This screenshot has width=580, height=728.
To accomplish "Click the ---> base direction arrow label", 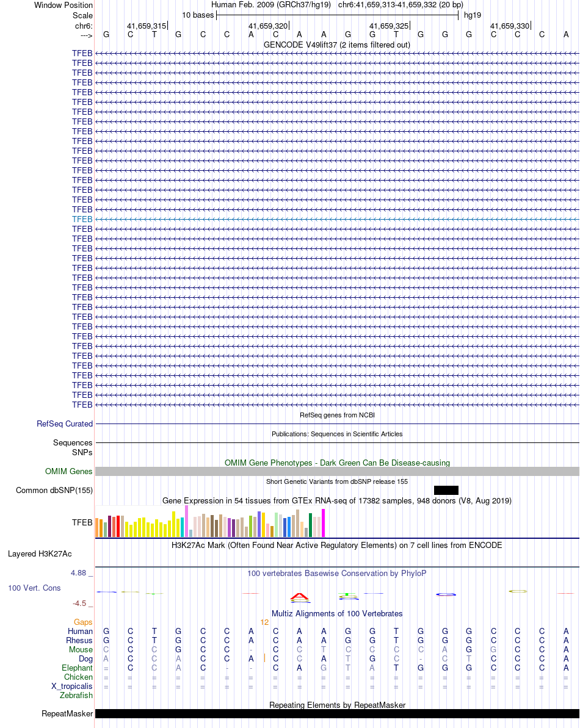I will point(86,35).
